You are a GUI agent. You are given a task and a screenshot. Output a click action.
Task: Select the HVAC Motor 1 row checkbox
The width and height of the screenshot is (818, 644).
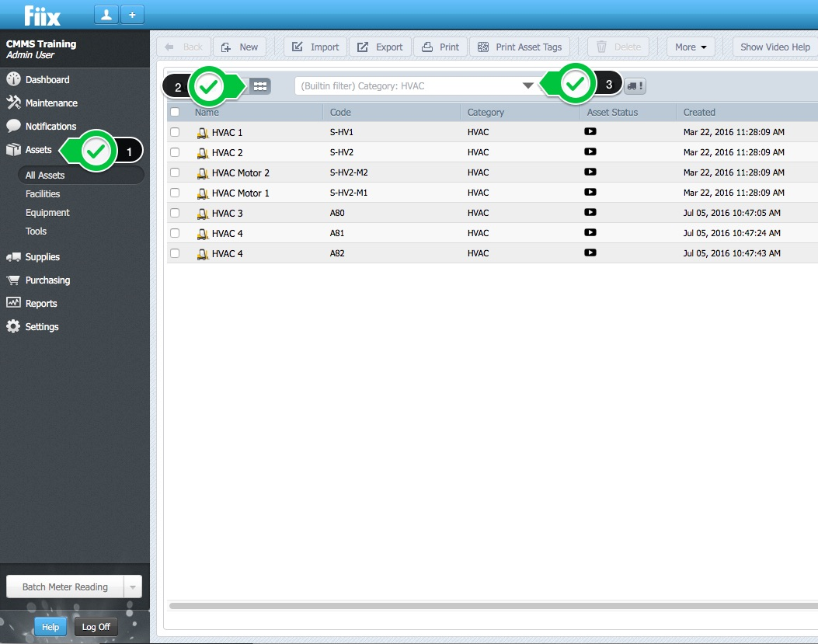175,193
